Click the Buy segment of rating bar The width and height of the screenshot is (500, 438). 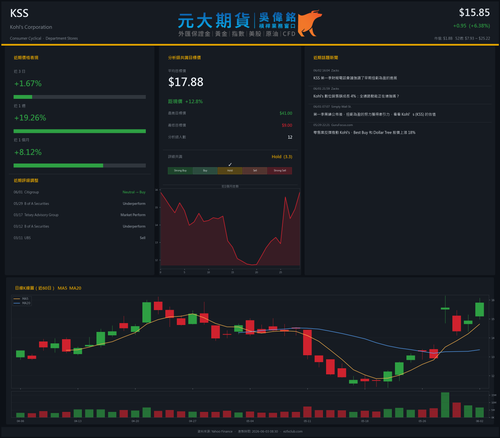click(205, 171)
